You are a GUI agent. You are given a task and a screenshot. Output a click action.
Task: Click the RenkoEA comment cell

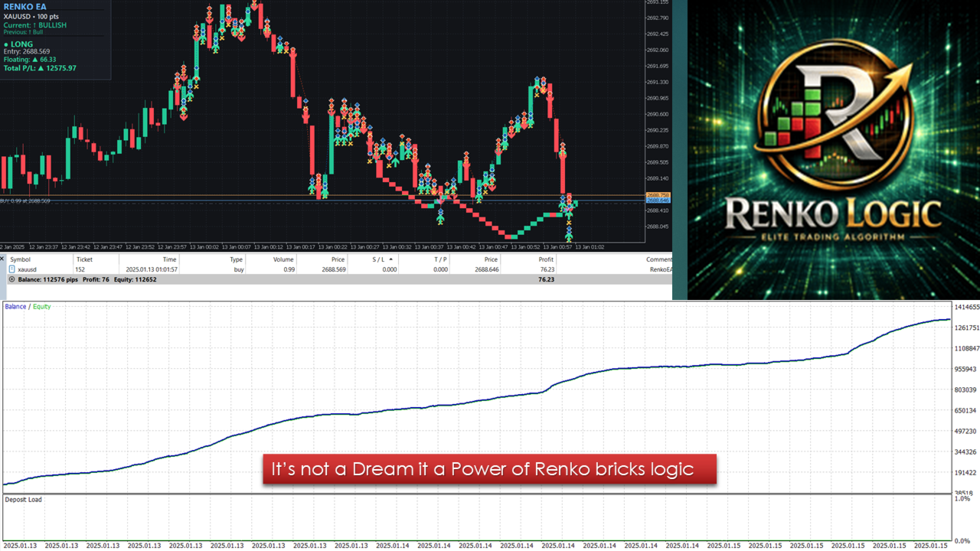(660, 269)
